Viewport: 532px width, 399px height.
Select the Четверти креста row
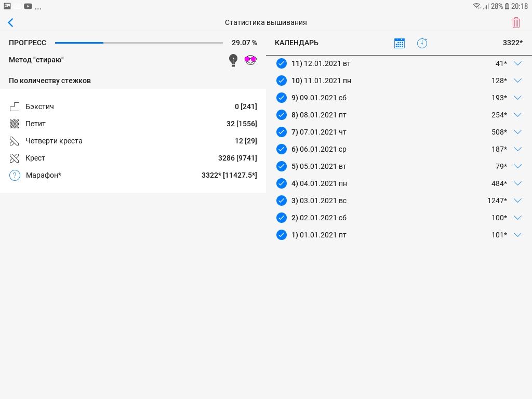tap(132, 141)
